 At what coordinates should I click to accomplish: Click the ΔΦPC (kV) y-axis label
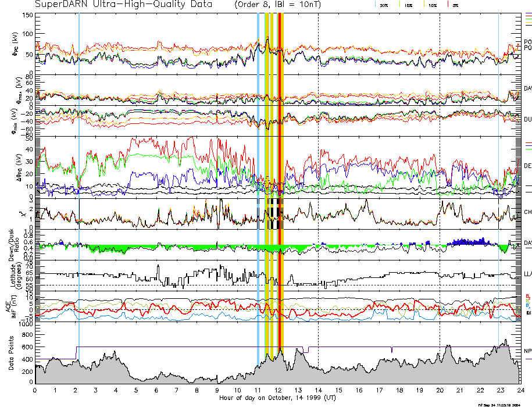19,167
